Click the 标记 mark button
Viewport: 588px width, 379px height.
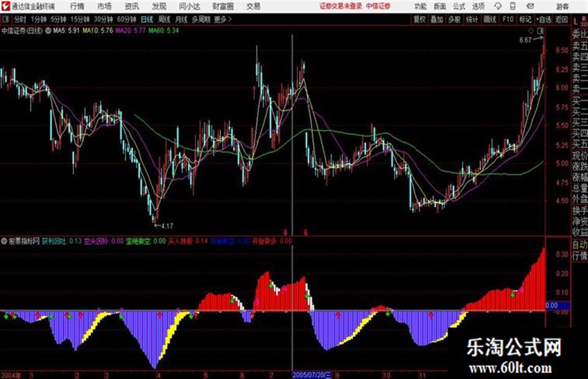[525, 19]
